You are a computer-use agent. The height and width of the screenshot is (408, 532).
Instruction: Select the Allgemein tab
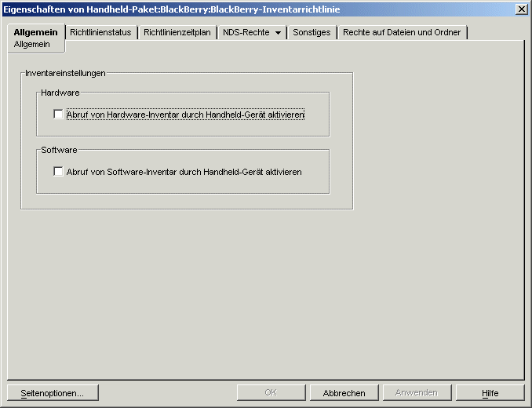tap(35, 32)
